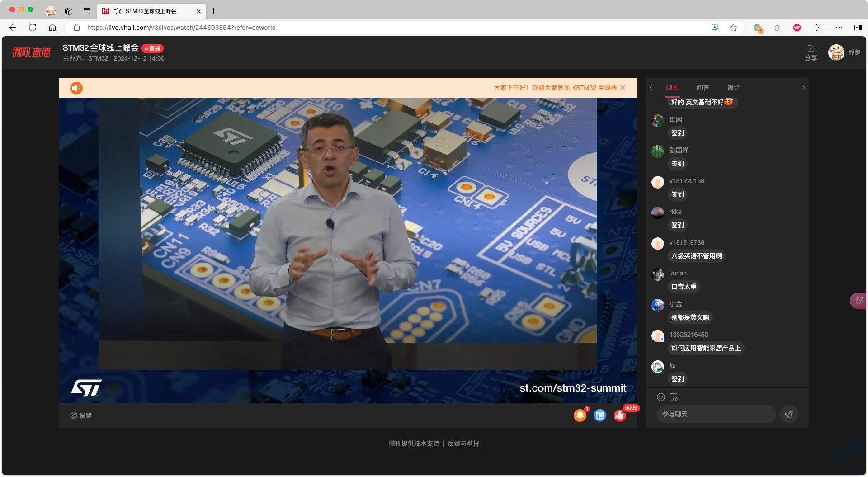
Task: Open 微吼提供技术支持 link
Action: pos(414,444)
